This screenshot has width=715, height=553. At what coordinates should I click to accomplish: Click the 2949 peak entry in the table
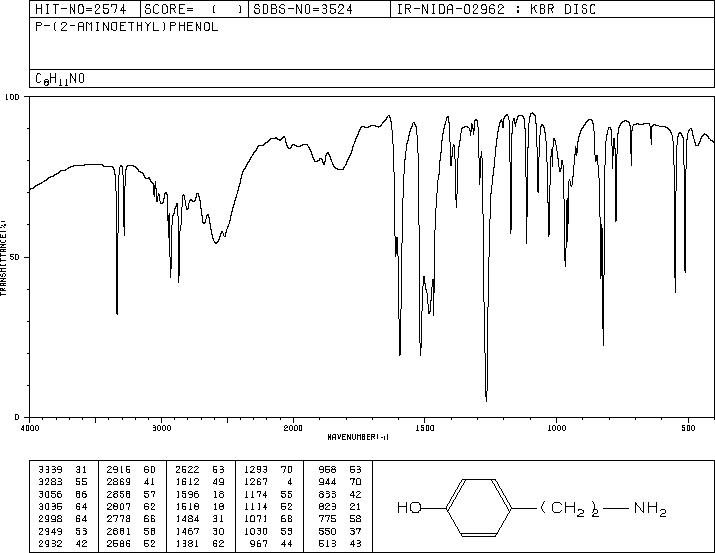coord(63,531)
